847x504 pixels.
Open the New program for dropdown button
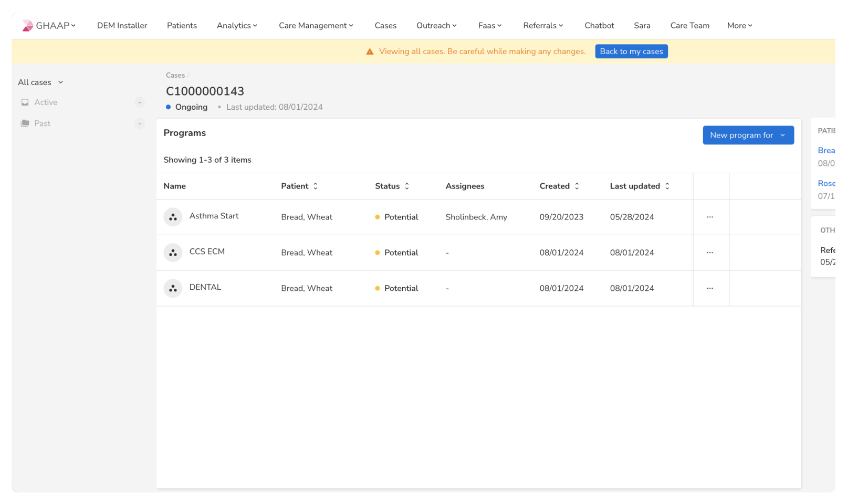748,135
